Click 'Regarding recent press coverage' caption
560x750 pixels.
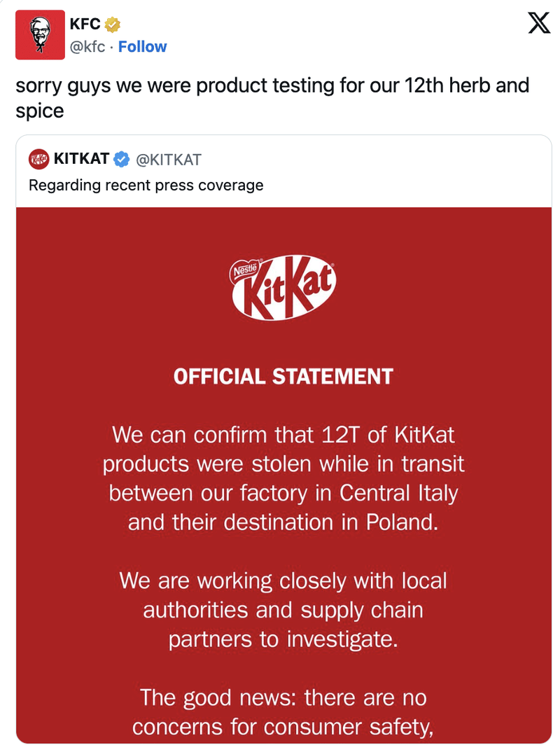tap(146, 186)
